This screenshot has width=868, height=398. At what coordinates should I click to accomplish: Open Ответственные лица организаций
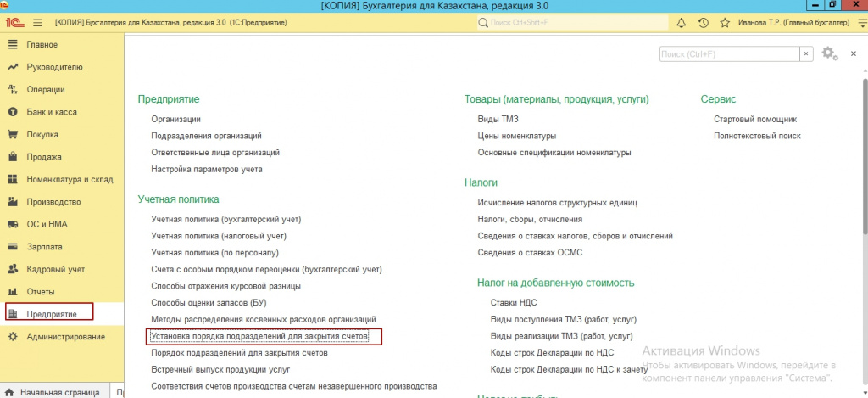[x=215, y=152]
